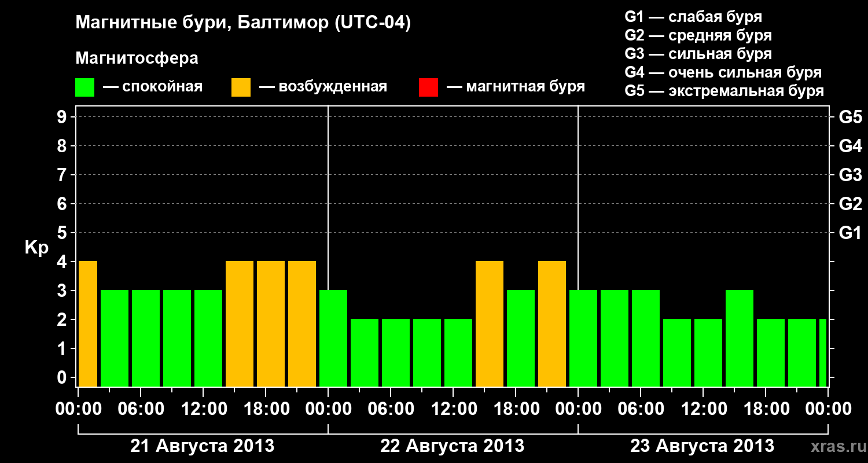Click the 'G1' label on right axis
868x463 pixels.
pos(850,233)
